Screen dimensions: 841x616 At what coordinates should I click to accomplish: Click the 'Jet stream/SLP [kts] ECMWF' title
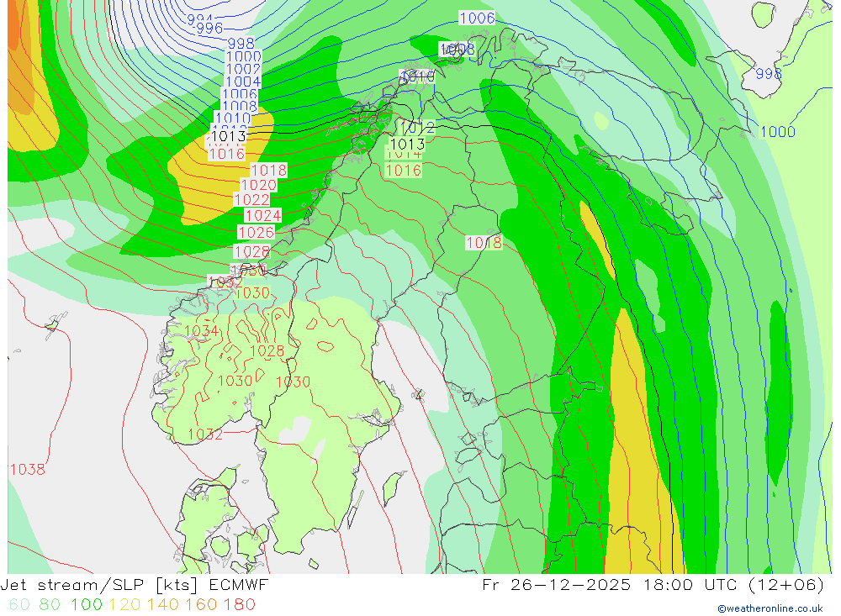[134, 584]
